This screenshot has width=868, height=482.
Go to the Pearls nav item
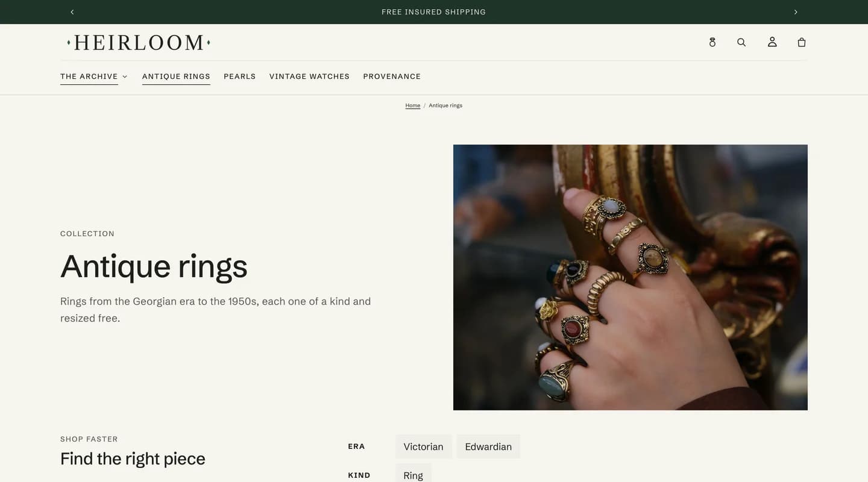tap(240, 77)
